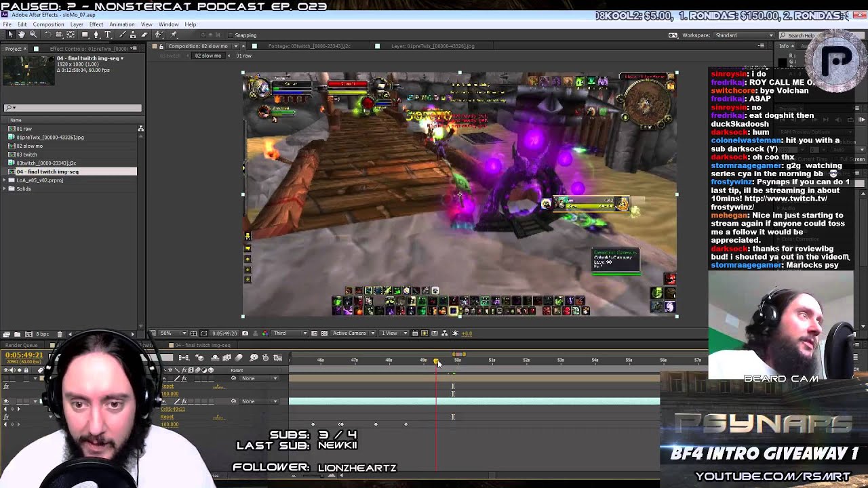Open the Composition menu
The width and height of the screenshot is (868, 488).
pos(48,24)
